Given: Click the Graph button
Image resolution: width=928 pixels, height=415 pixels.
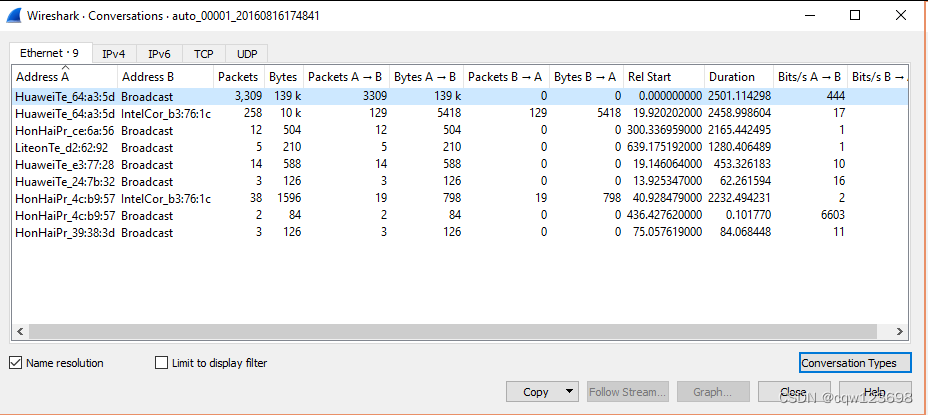Looking at the screenshot, I should click(713, 392).
